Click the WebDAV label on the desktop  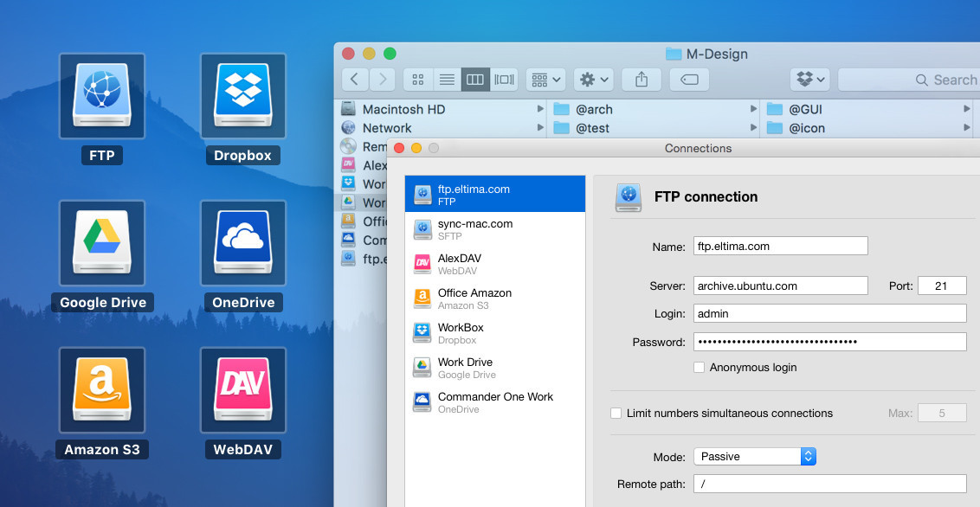243,450
